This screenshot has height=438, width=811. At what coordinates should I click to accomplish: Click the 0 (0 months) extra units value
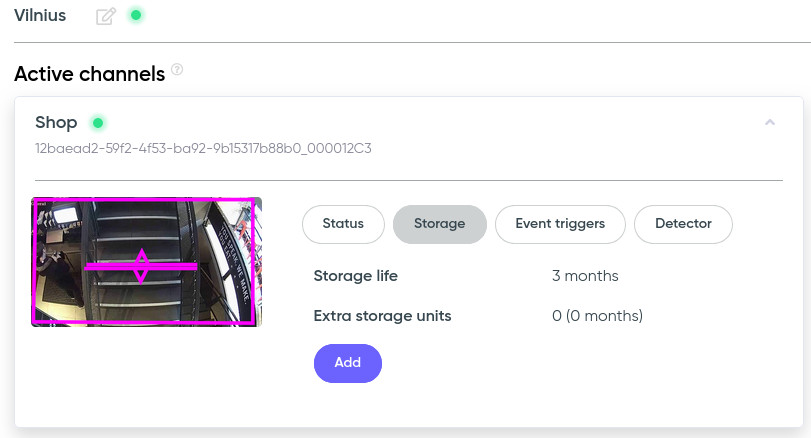coord(597,316)
